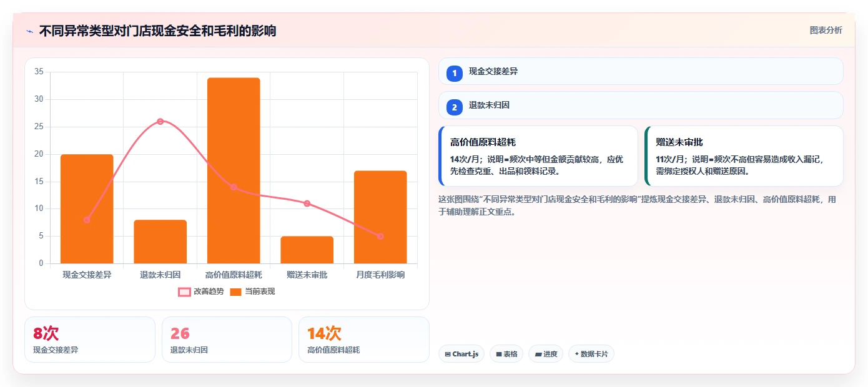Image resolution: width=868 pixels, height=387 pixels.
Task: Click the icon inside Chart.js tag
Action: pyautogui.click(x=448, y=355)
